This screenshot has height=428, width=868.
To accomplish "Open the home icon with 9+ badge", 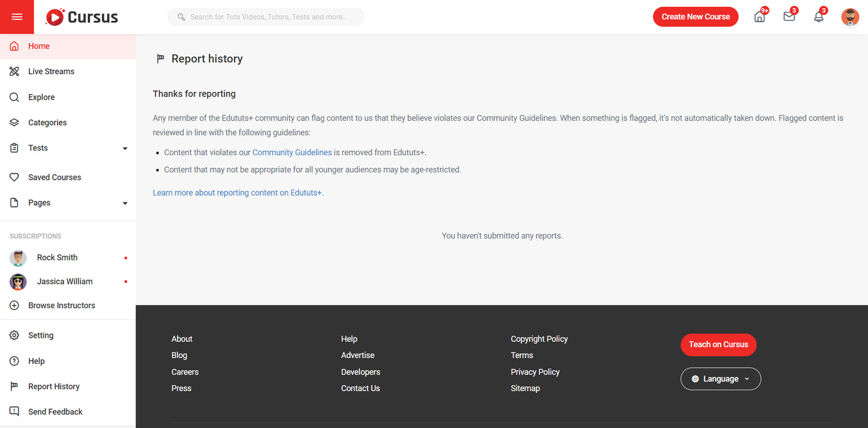I will tap(759, 17).
